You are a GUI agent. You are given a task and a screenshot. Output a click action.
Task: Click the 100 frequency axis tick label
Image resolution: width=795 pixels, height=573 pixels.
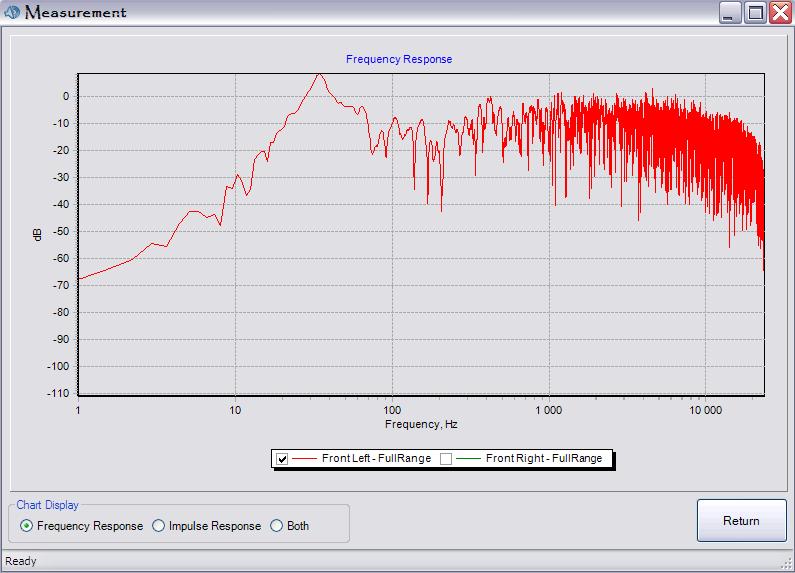392,410
